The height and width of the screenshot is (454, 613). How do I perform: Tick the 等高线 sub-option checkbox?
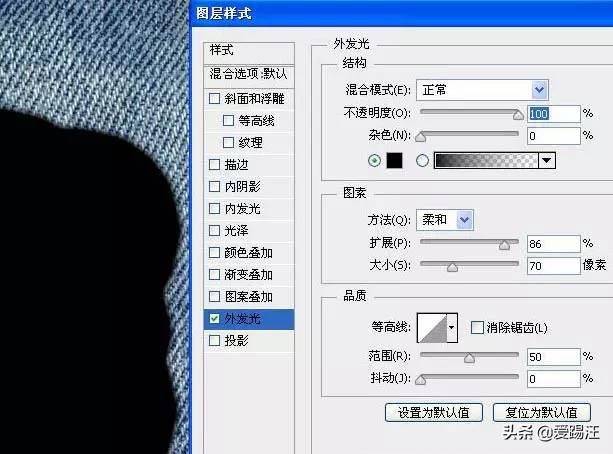pos(228,120)
